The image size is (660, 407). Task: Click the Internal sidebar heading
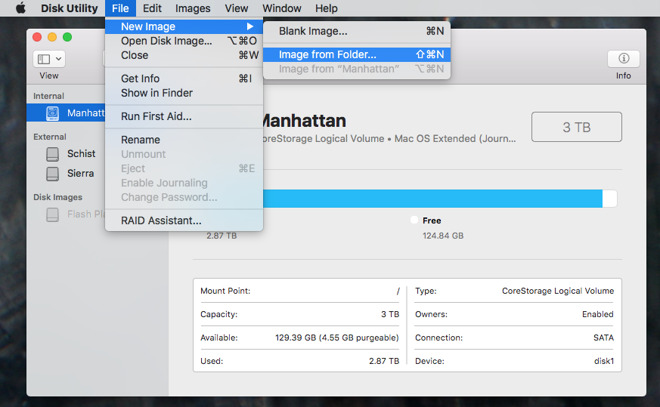(49, 96)
